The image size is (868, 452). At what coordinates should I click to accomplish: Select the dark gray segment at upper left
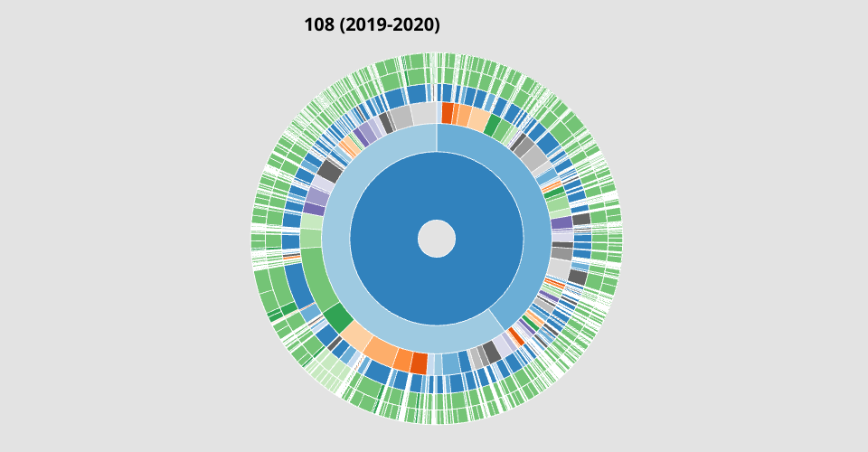[x=329, y=170]
